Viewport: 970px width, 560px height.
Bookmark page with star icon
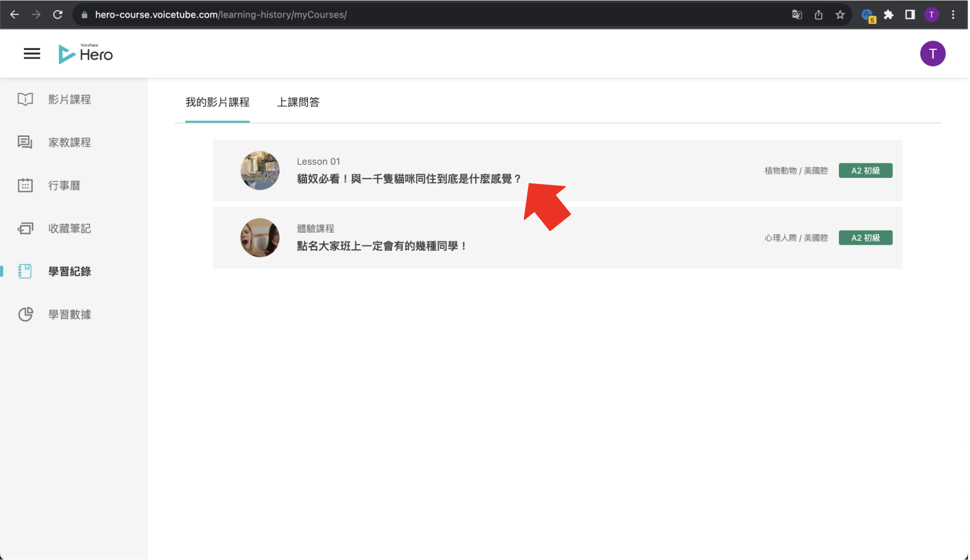839,15
